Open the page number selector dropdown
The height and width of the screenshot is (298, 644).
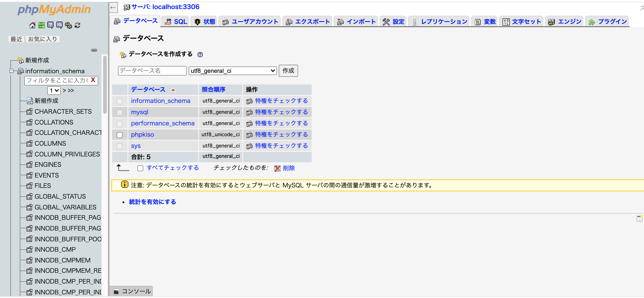tap(54, 90)
